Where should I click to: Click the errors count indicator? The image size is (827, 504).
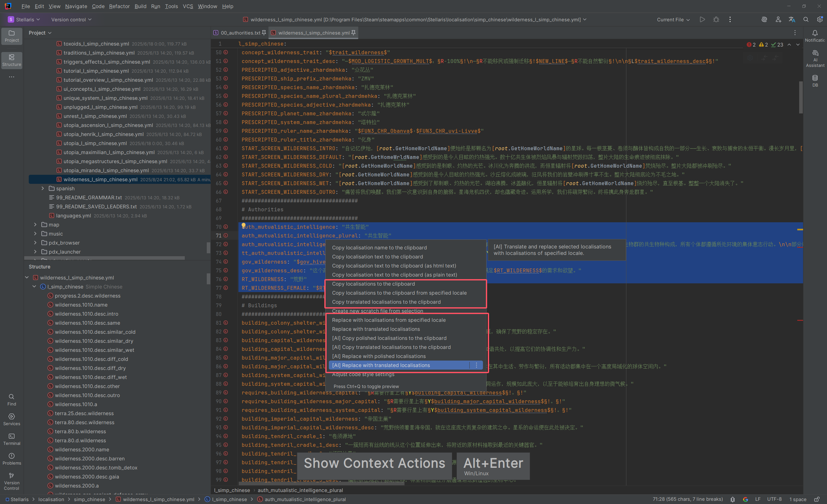point(751,45)
